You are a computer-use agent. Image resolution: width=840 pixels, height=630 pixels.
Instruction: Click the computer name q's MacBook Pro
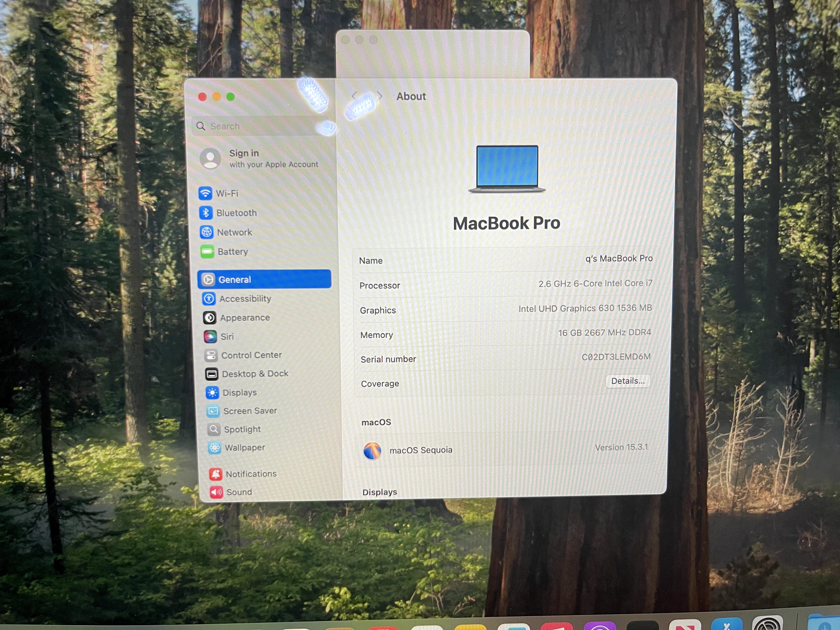point(619,259)
